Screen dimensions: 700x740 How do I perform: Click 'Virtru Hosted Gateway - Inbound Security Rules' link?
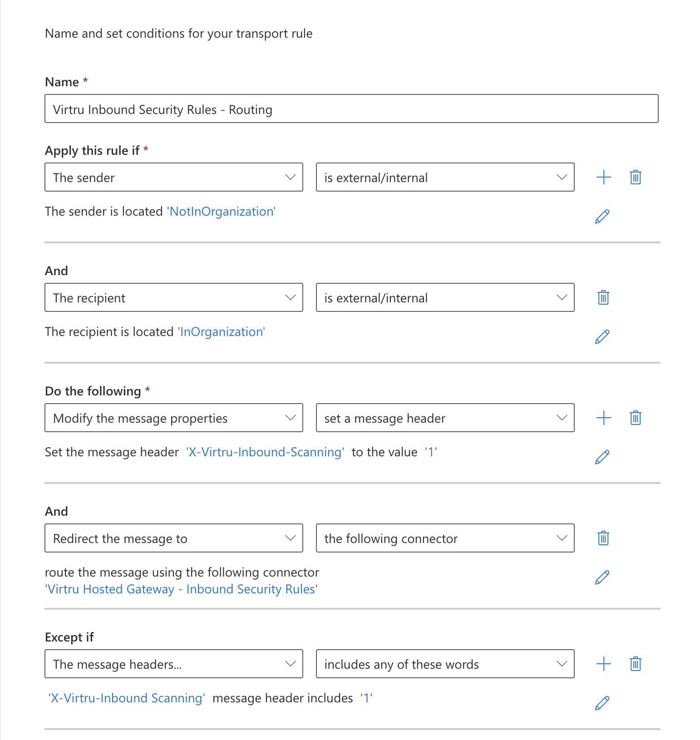181,589
